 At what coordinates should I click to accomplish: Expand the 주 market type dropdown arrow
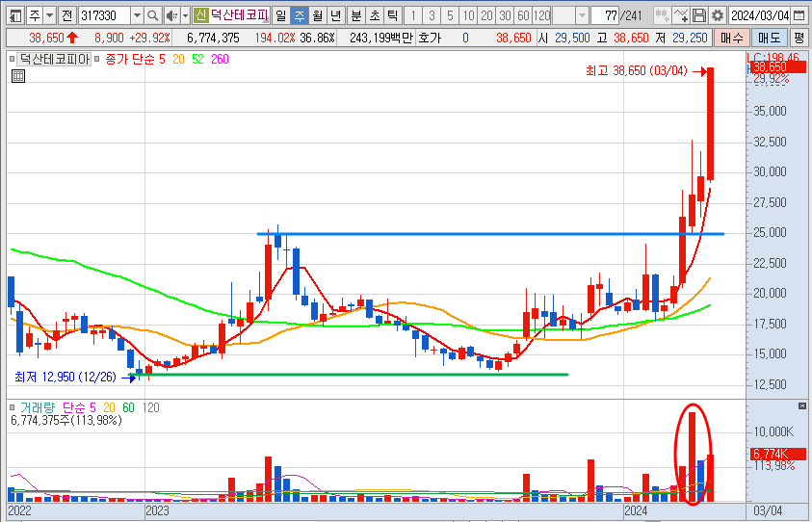[50, 16]
